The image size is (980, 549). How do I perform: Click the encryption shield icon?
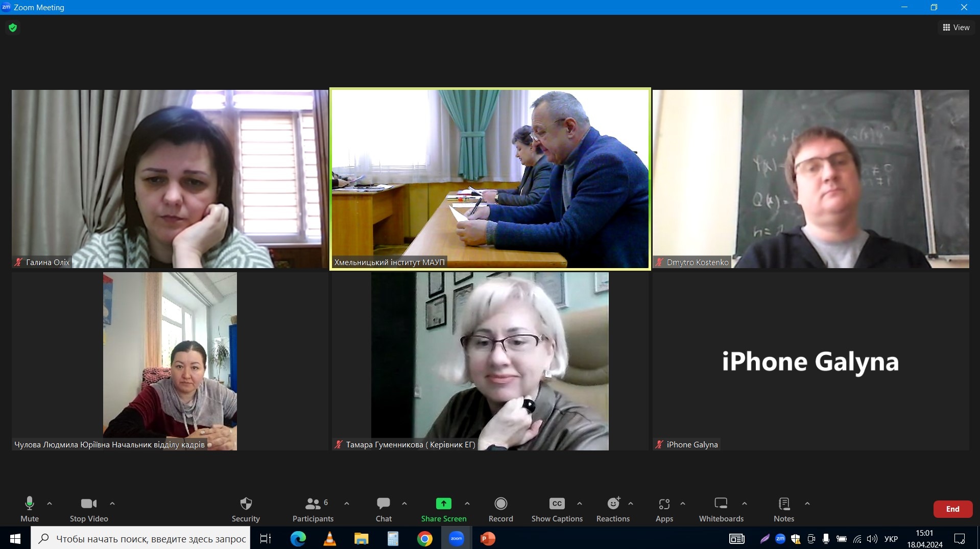13,28
